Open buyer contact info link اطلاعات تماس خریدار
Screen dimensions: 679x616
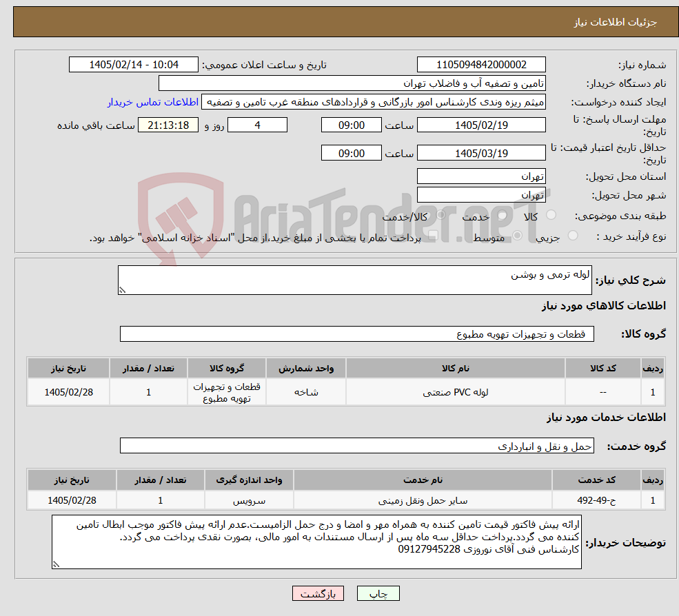[x=153, y=102]
